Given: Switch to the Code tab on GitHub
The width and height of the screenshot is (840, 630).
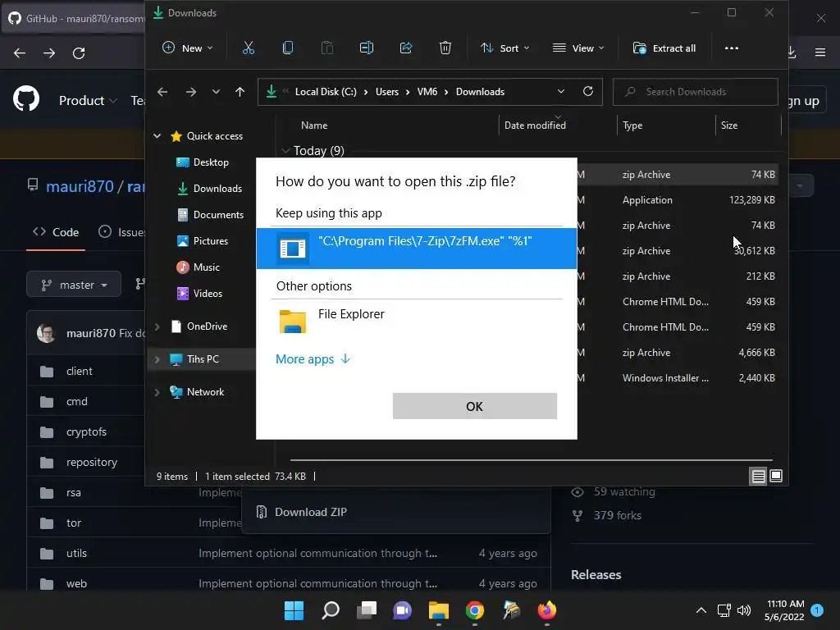Looking at the screenshot, I should coord(56,232).
